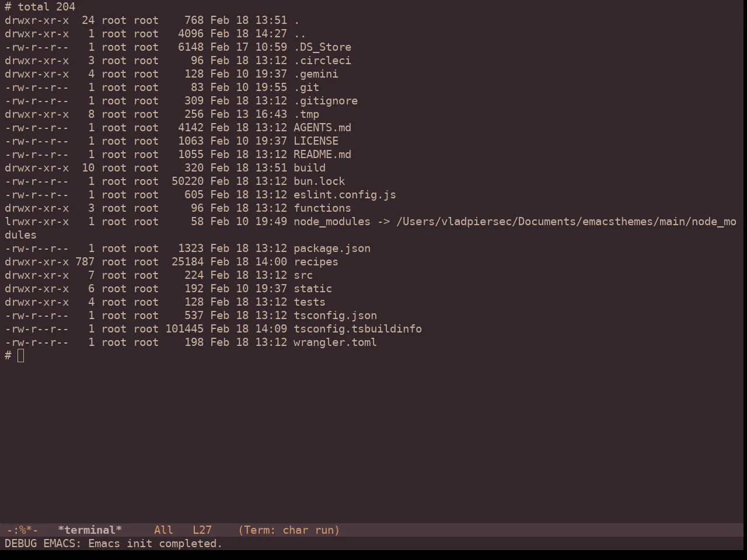This screenshot has height=560, width=747.
Task: Click the Term: char run mode indicator
Action: (289, 530)
